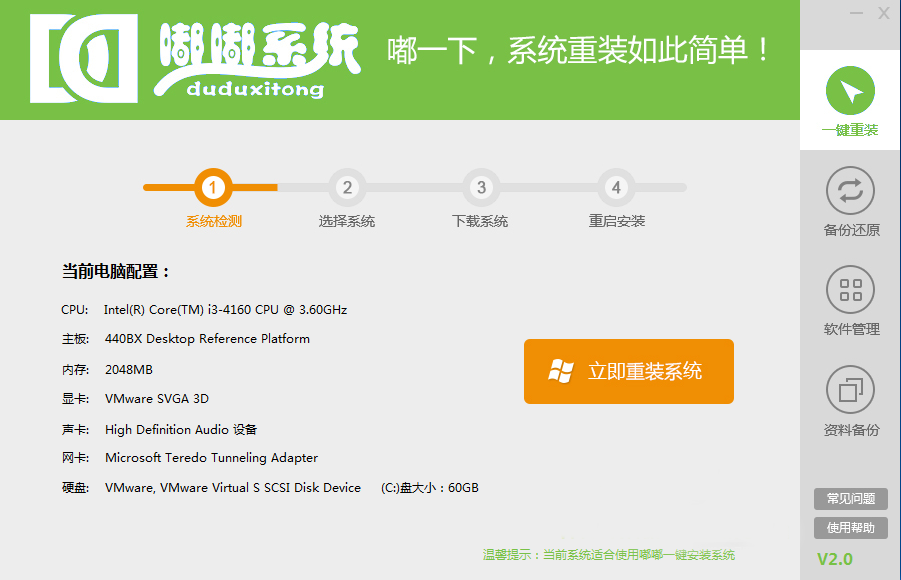901x580 pixels.
Task: Click the 资料备份 sidebar label
Action: (x=851, y=430)
